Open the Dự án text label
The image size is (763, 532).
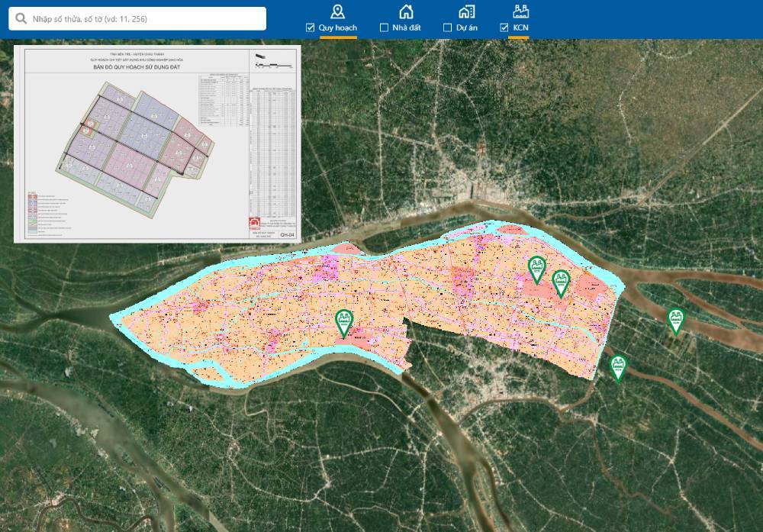467,27
